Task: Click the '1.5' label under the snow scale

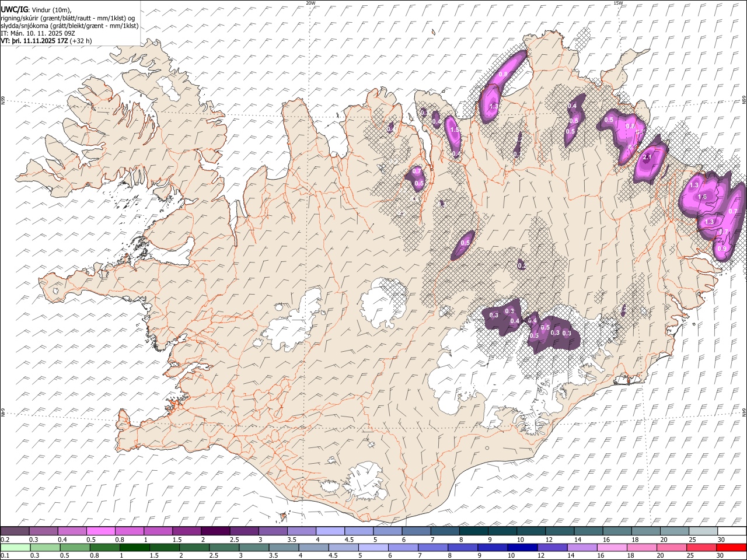Action: (x=176, y=540)
